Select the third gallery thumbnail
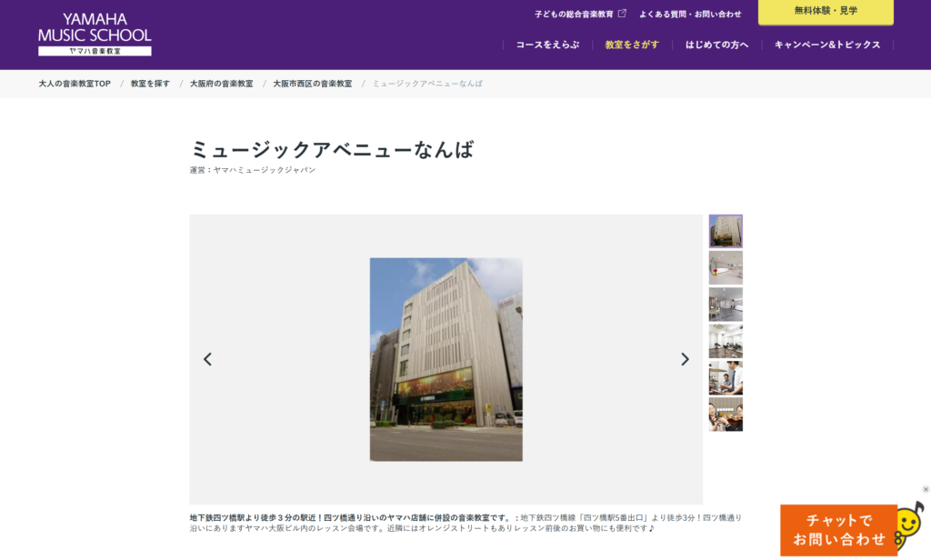 [x=726, y=304]
